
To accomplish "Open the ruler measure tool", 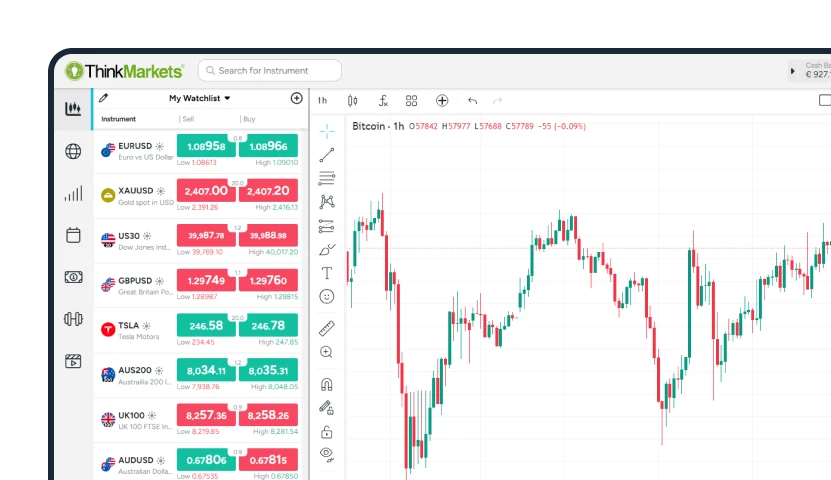I will (x=326, y=328).
